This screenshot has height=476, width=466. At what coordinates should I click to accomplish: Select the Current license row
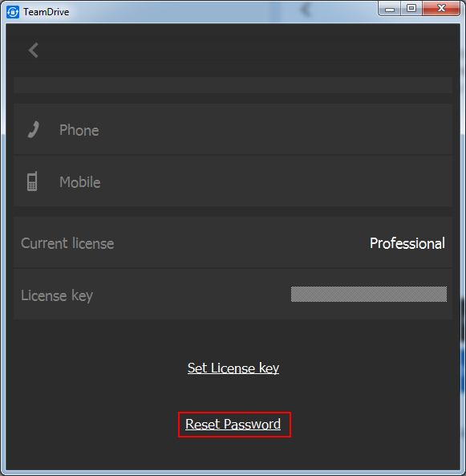click(233, 242)
